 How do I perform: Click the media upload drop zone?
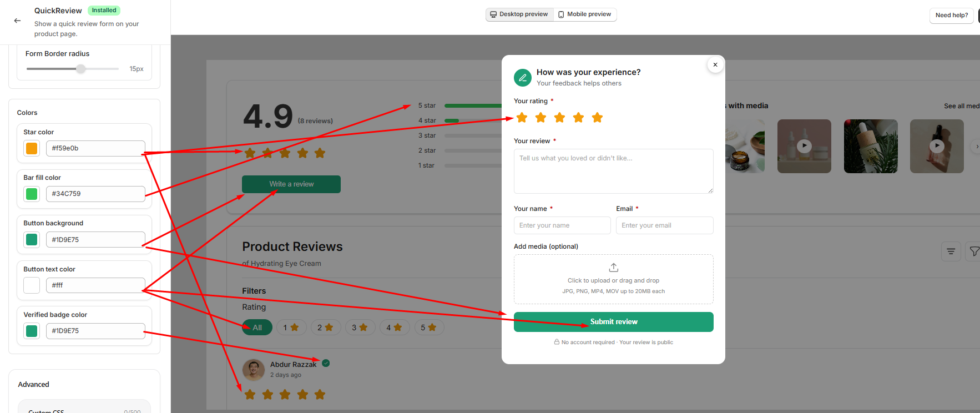coord(614,279)
